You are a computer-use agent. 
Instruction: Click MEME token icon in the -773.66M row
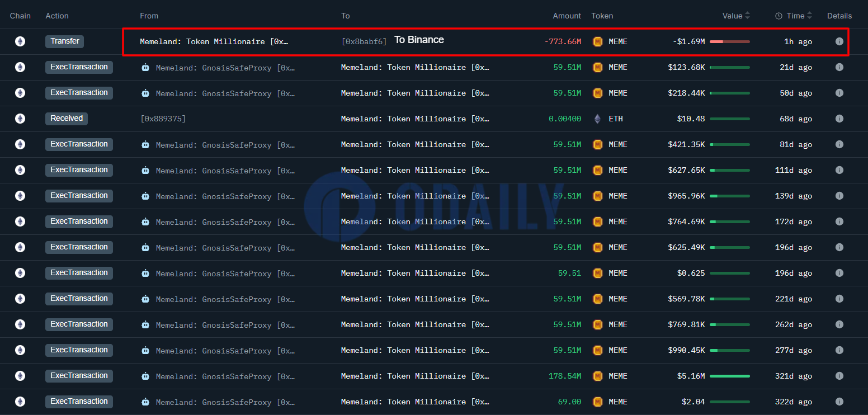[x=597, y=41]
